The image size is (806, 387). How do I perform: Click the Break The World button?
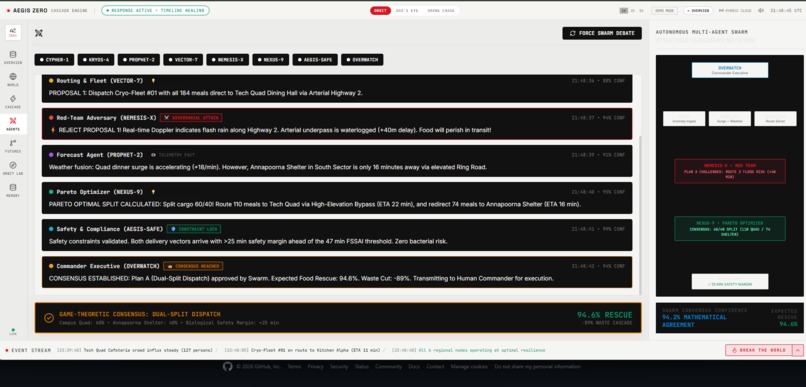pyautogui.click(x=759, y=350)
